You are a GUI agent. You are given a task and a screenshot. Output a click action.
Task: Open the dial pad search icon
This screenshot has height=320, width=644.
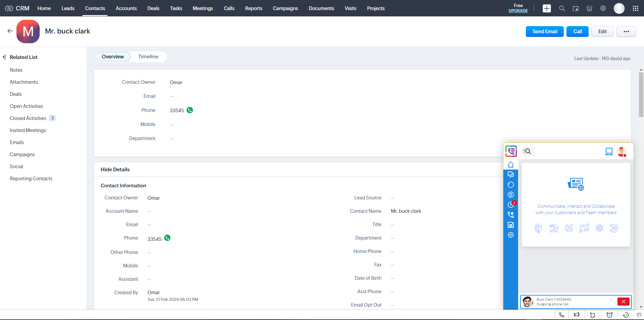pyautogui.click(x=527, y=151)
